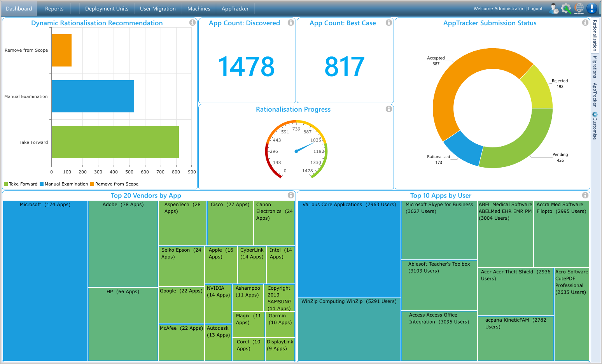
Task: Select the Adobe (78 Apps) tile
Action: [123, 244]
